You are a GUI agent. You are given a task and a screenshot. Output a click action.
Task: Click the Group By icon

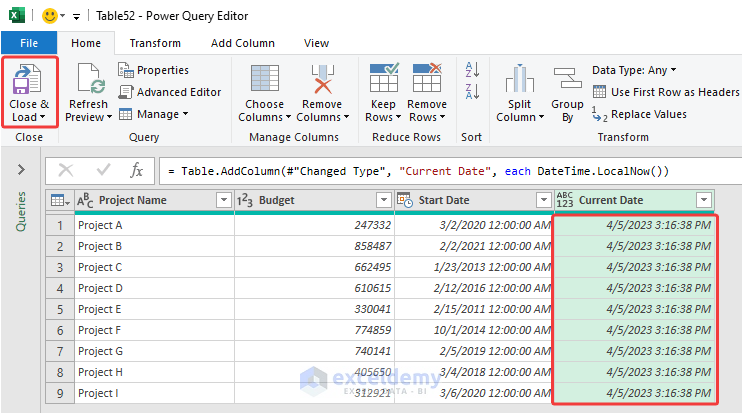tap(567, 78)
